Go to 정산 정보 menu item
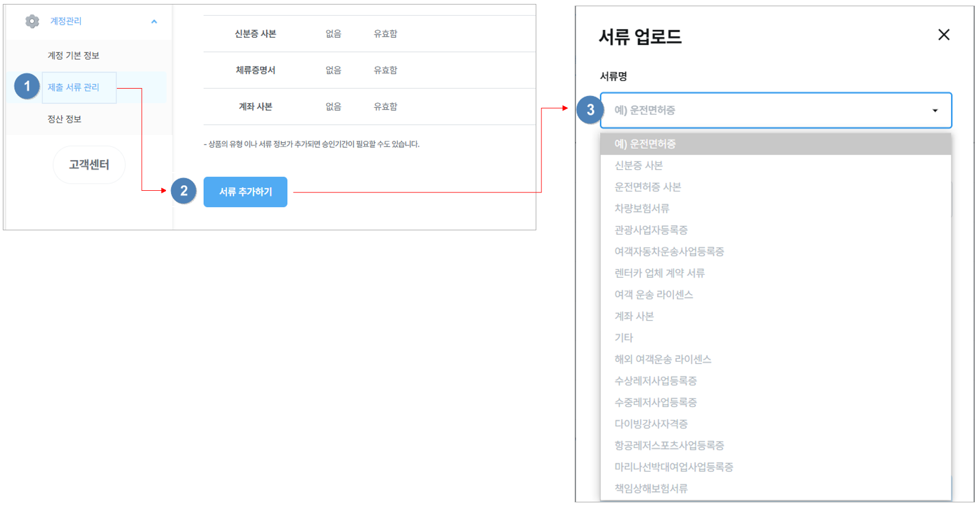The height and width of the screenshot is (508, 980). pos(64,119)
